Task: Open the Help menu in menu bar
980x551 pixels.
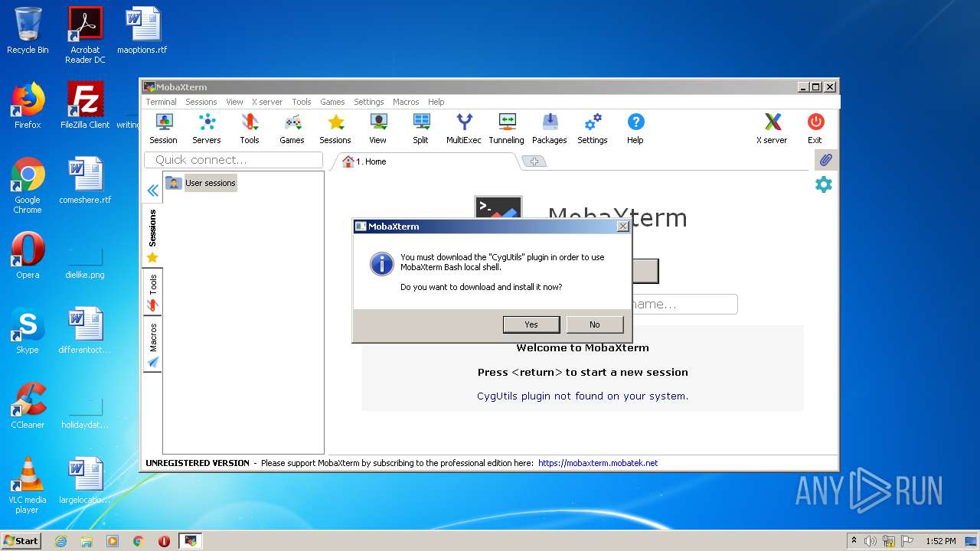Action: tap(436, 102)
